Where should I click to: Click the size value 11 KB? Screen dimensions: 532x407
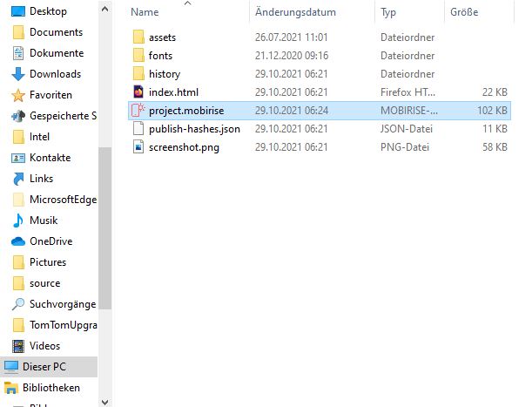pyautogui.click(x=495, y=129)
